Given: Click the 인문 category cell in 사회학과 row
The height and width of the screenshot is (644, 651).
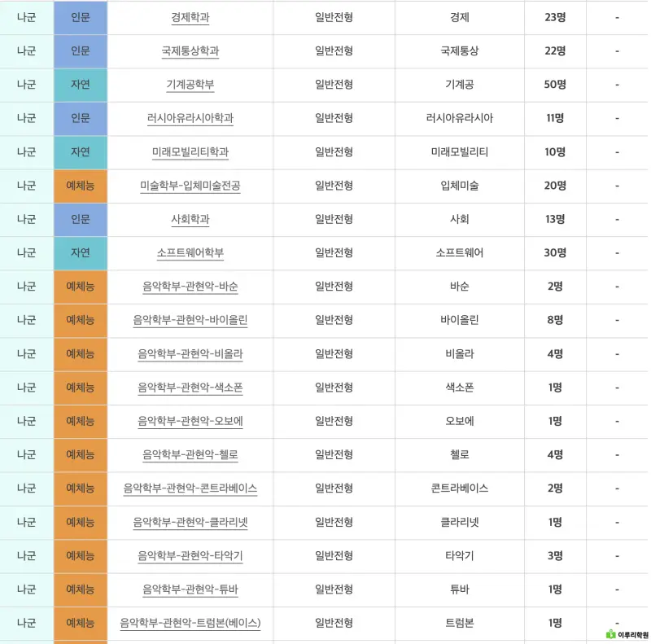Looking at the screenshot, I should click(81, 219).
